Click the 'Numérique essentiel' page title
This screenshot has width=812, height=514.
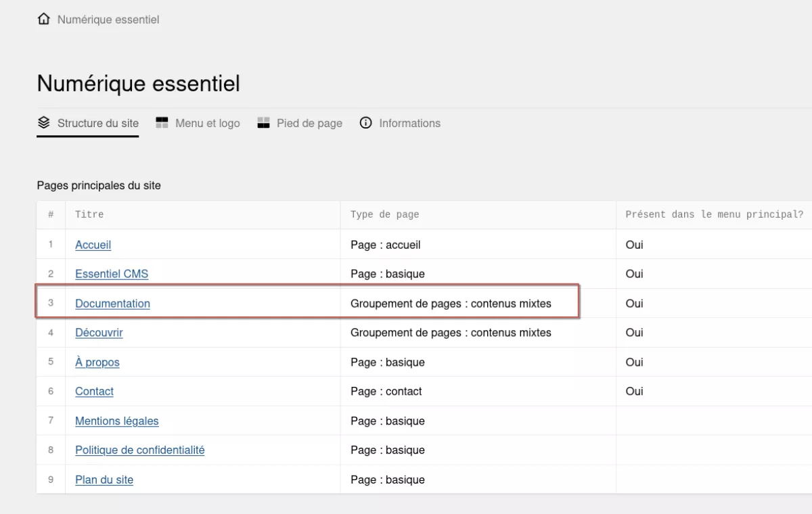pos(139,84)
